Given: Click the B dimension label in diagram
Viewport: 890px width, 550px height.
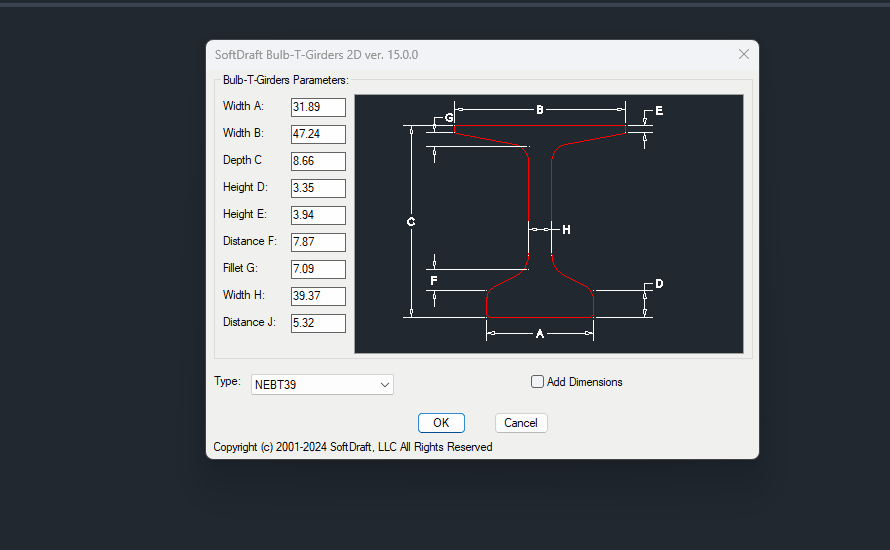Looking at the screenshot, I should click(540, 110).
